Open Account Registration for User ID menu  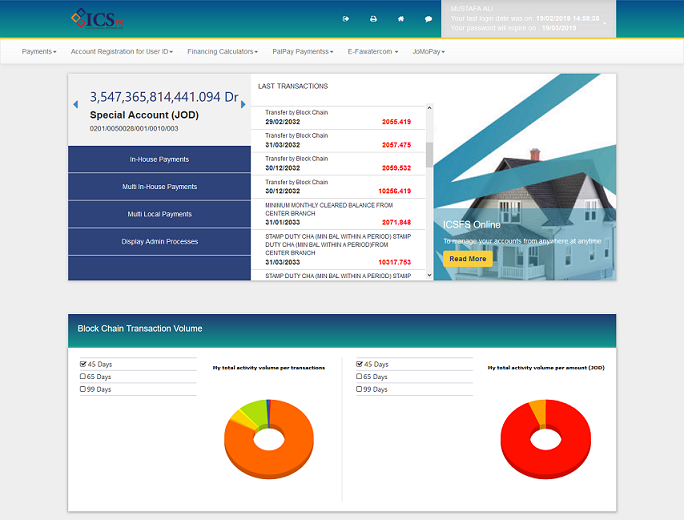pos(122,51)
